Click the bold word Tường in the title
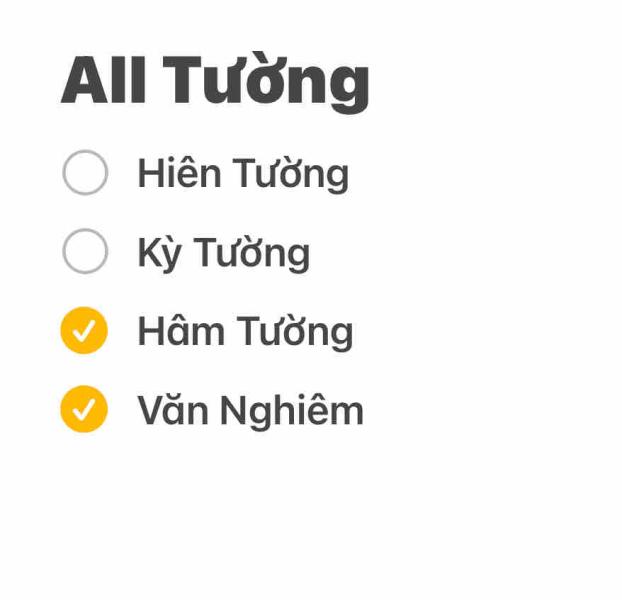622x600 pixels. point(267,82)
